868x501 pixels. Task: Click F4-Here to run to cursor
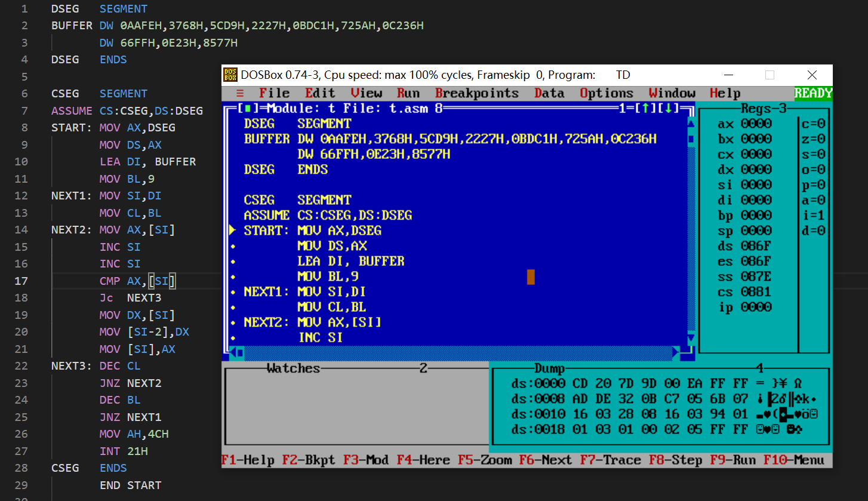tap(423, 460)
